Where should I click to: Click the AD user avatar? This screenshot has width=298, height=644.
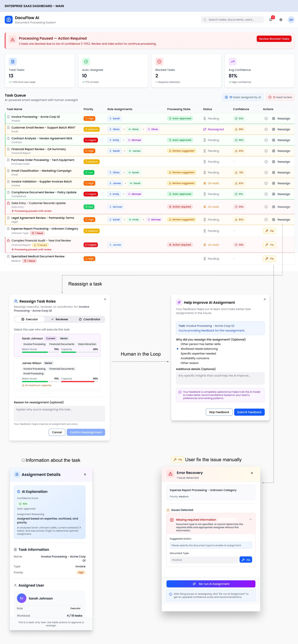[x=291, y=20]
